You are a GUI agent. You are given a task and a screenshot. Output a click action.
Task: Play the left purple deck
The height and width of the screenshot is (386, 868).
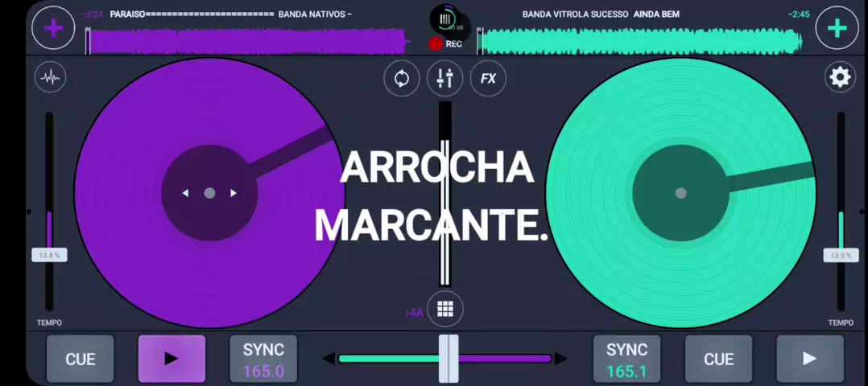pos(172,359)
